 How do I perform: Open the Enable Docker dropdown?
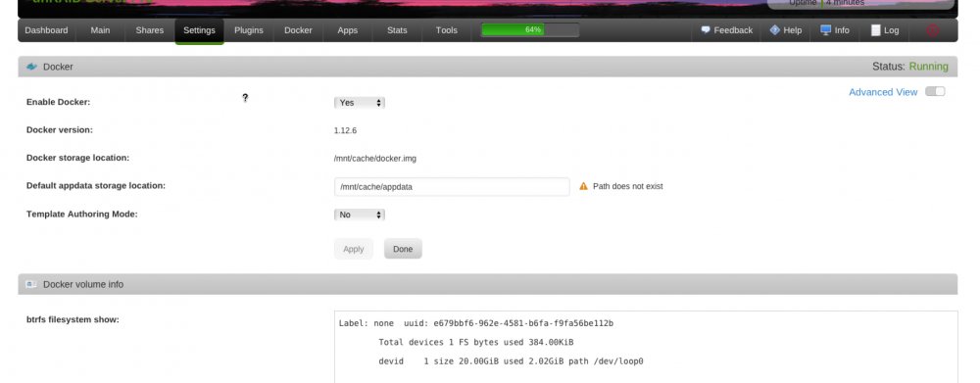click(x=360, y=103)
